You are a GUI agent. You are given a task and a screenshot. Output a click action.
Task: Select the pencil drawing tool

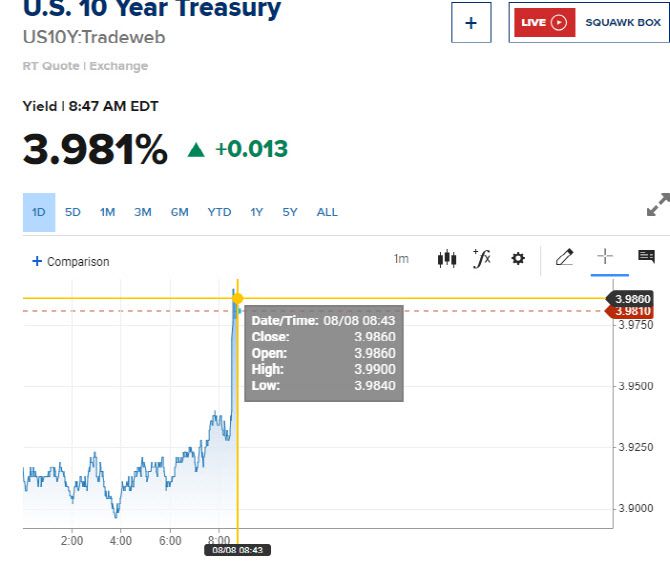tap(564, 258)
